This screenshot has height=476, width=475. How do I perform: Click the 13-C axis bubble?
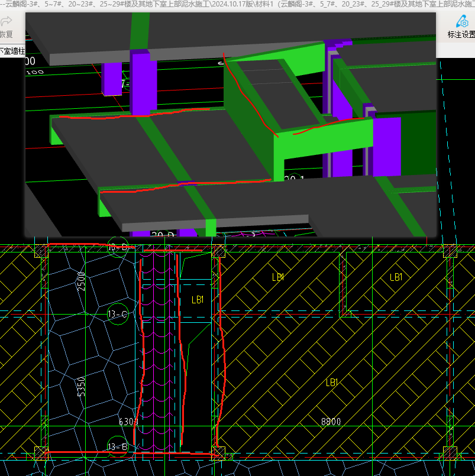118,314
